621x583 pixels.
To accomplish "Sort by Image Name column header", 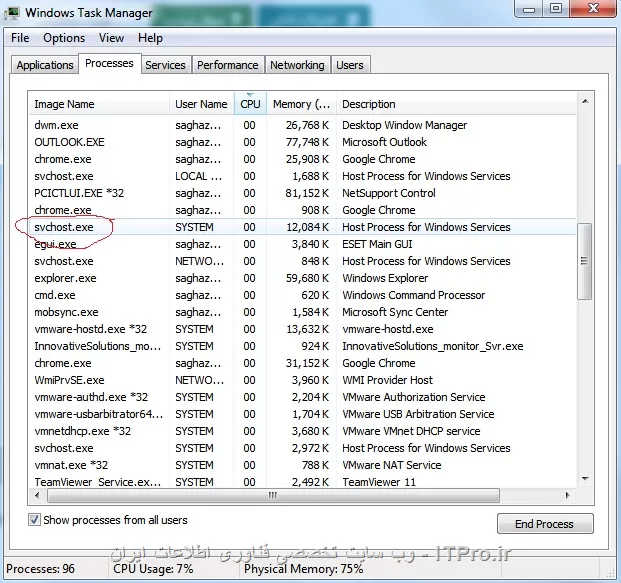I will 99,104.
